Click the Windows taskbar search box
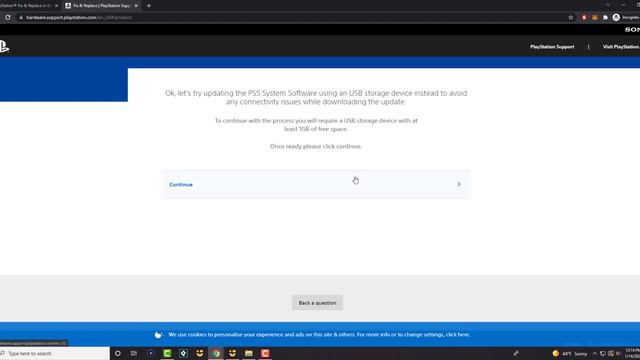The height and width of the screenshot is (360, 640). click(x=55, y=353)
